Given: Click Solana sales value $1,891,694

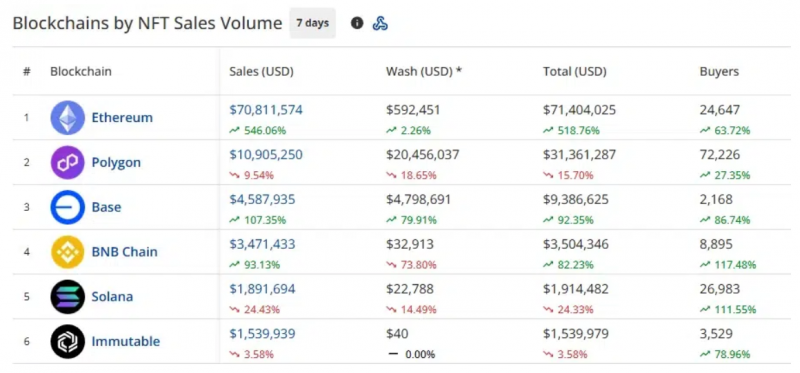Looking at the screenshot, I should pos(262,289).
